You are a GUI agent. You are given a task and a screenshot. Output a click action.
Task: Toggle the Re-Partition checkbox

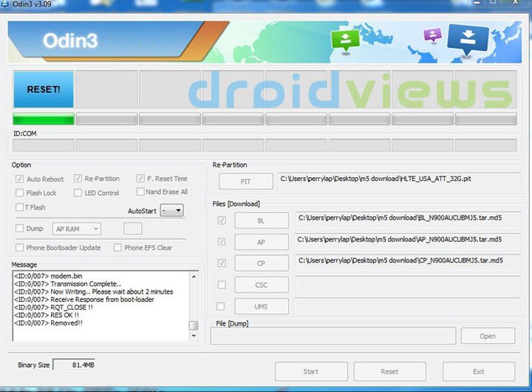[x=78, y=179]
